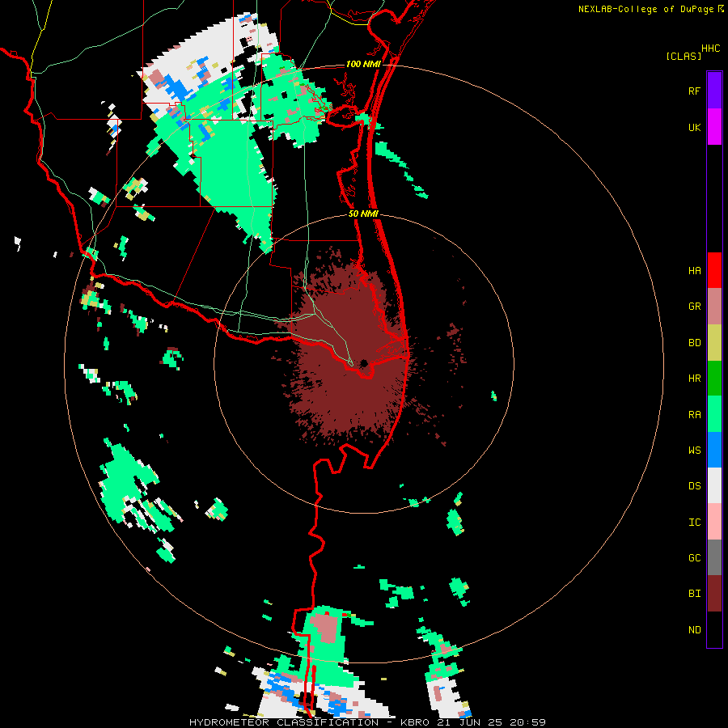Click the BD yellow legend swatch
The width and height of the screenshot is (728, 728).
pyautogui.click(x=714, y=343)
